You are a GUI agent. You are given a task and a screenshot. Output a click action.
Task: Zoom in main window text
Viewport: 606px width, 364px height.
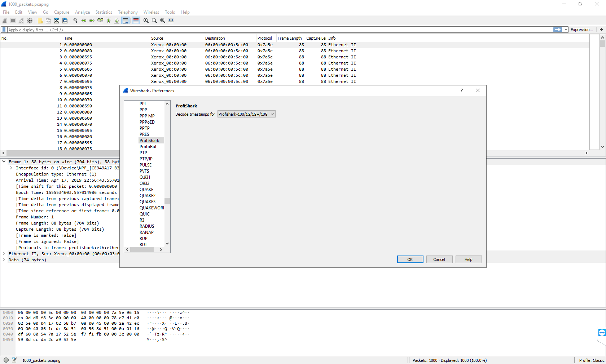tap(146, 21)
